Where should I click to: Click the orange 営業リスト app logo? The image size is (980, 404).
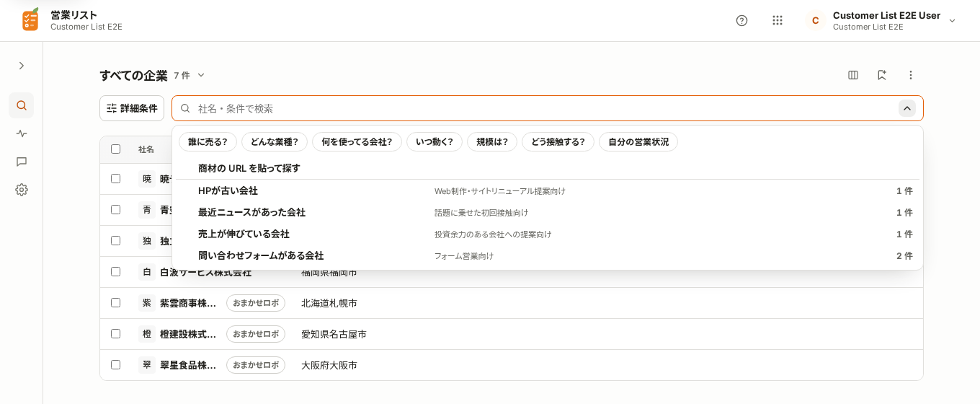coord(30,19)
